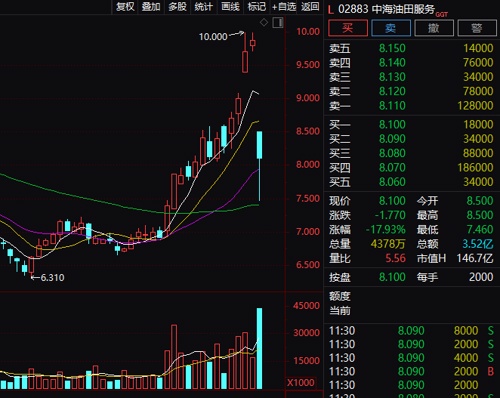Click the red 买 buy button
The image size is (500, 398).
(348, 28)
